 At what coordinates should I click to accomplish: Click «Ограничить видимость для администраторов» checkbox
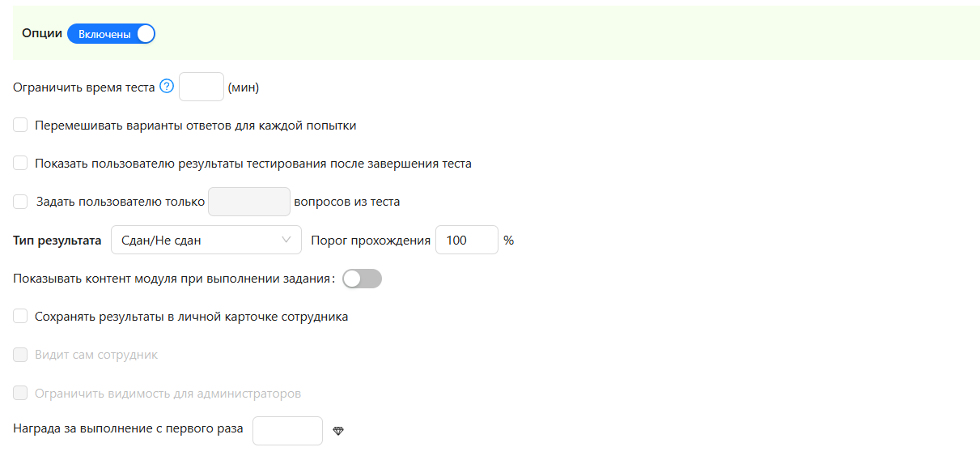(x=21, y=394)
